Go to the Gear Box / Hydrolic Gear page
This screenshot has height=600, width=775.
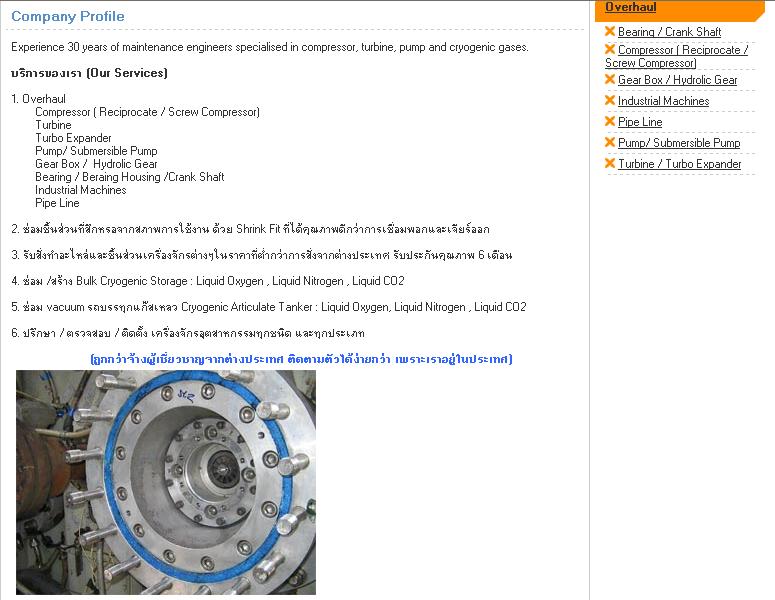(x=677, y=80)
